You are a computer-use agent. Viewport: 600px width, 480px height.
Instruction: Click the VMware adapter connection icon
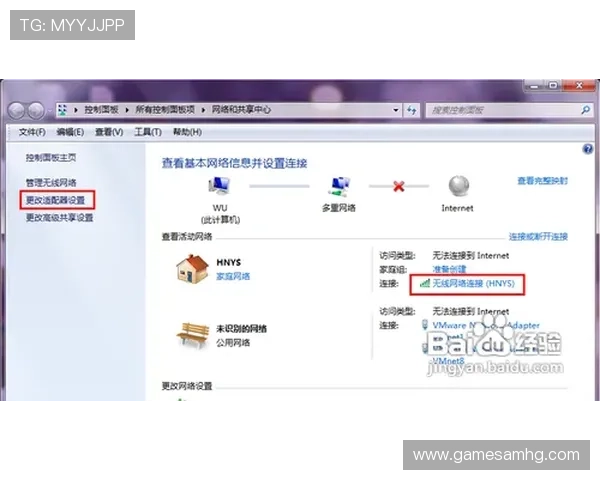(x=425, y=325)
